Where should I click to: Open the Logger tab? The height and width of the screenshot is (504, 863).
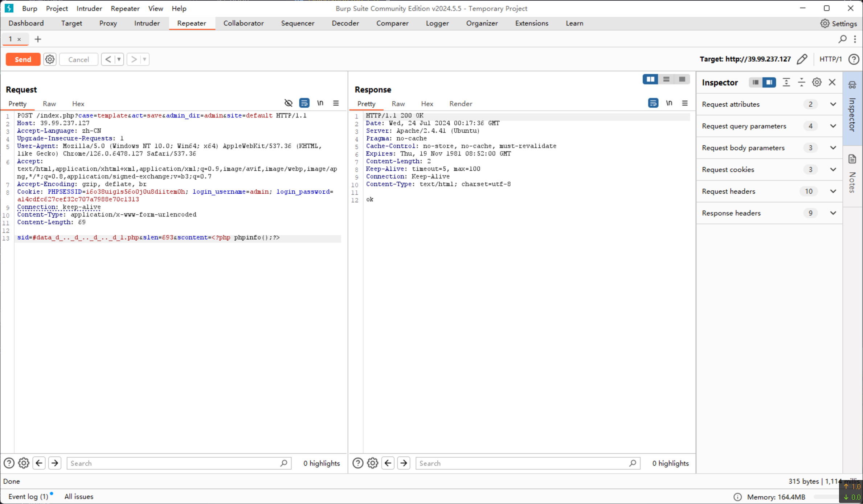click(437, 23)
